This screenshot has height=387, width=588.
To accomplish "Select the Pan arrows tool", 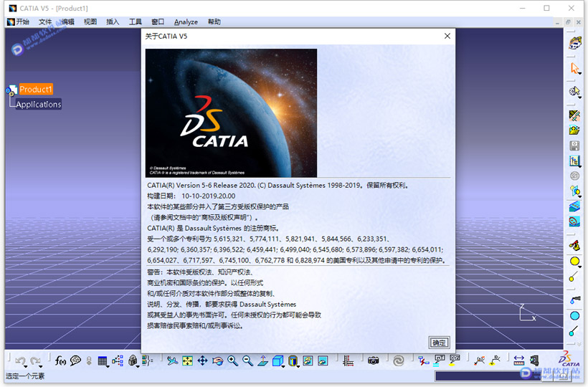I will tap(202, 360).
